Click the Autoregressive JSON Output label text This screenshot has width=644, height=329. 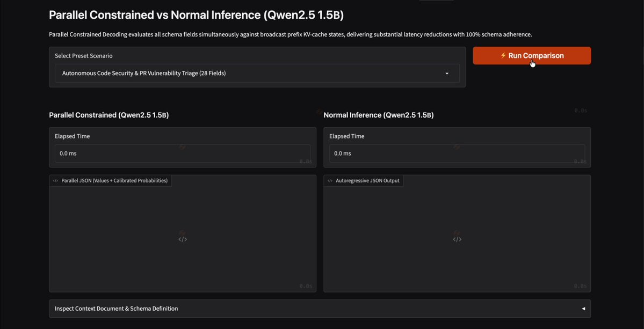[x=367, y=180]
